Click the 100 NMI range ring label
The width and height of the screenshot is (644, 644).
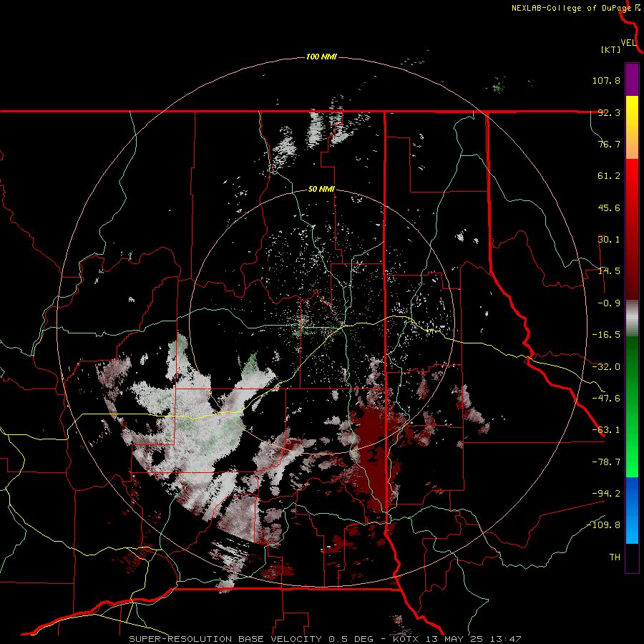pyautogui.click(x=321, y=57)
